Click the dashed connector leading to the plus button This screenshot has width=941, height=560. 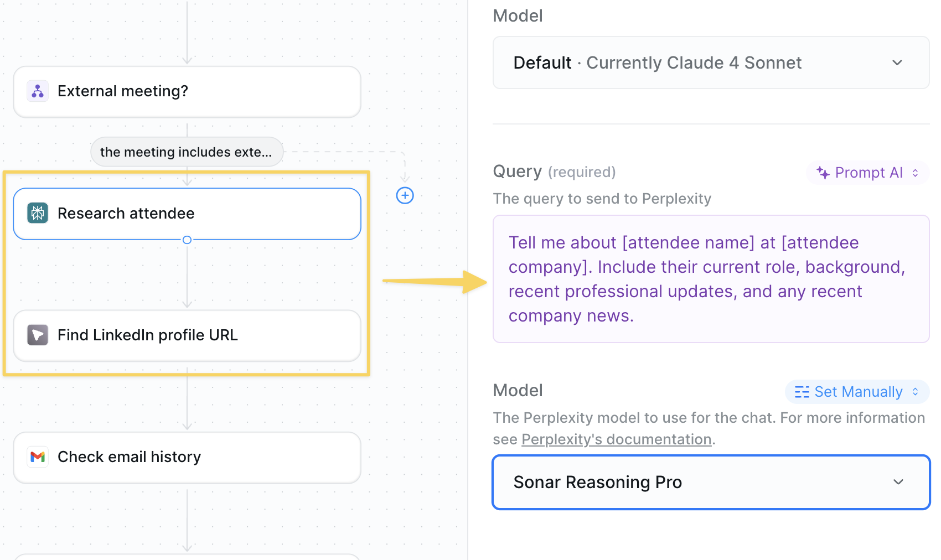343,151
